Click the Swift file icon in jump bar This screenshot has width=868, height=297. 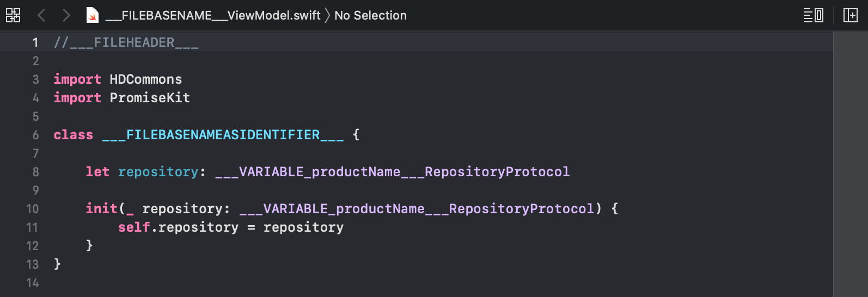pyautogui.click(x=93, y=15)
